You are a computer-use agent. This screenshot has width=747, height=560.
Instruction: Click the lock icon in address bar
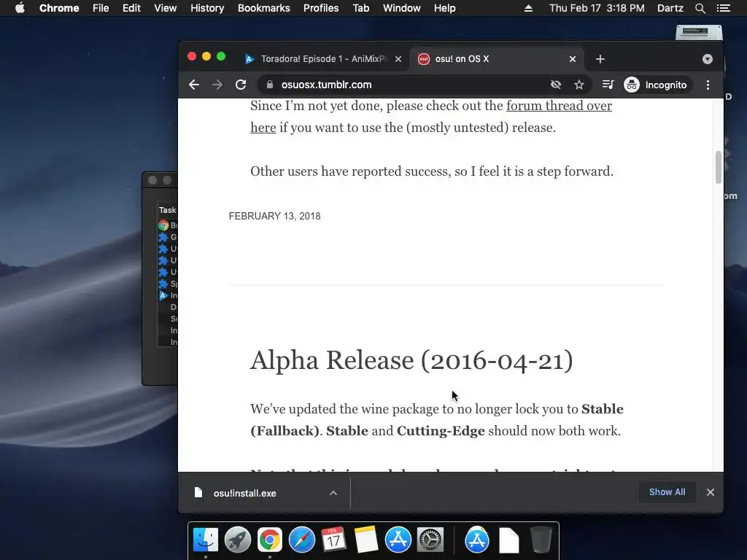click(270, 85)
